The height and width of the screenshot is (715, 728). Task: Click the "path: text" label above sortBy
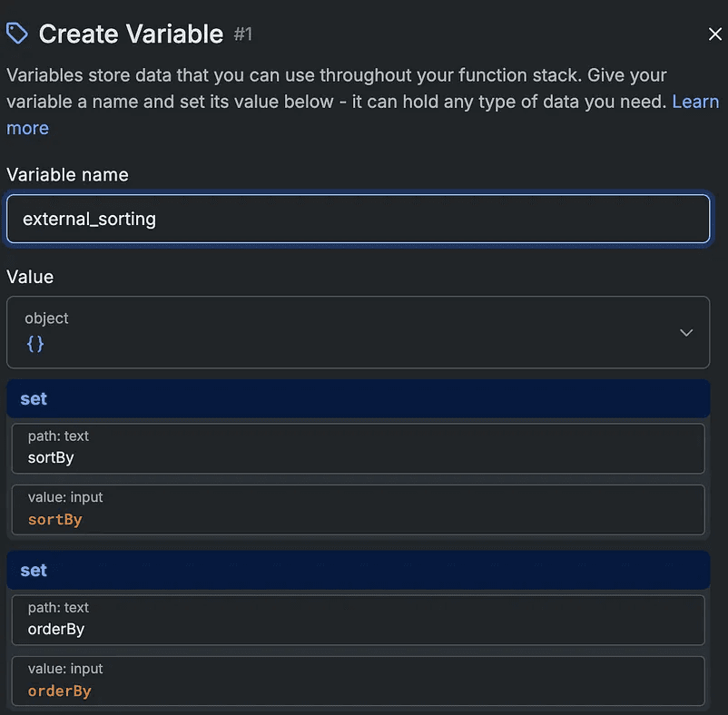pyautogui.click(x=58, y=436)
